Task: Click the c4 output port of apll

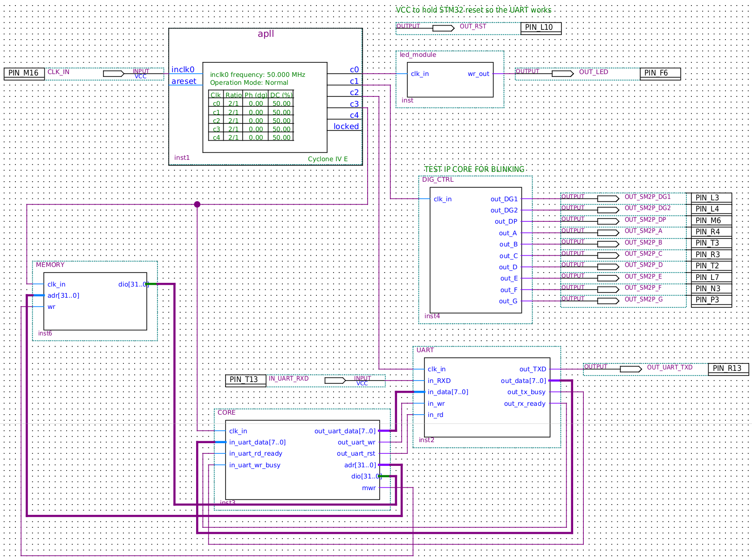Action: click(x=354, y=115)
